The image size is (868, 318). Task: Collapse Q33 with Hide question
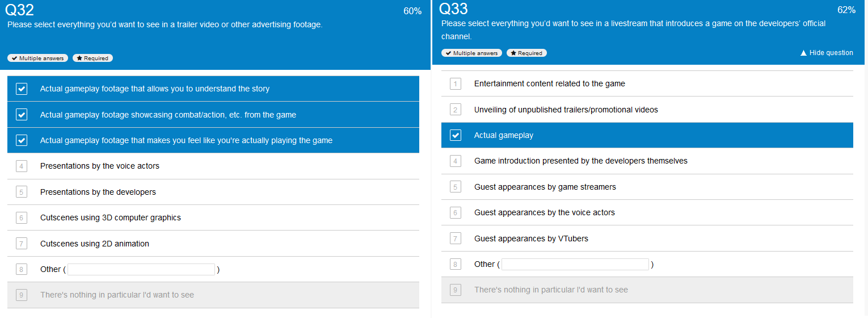(x=827, y=53)
